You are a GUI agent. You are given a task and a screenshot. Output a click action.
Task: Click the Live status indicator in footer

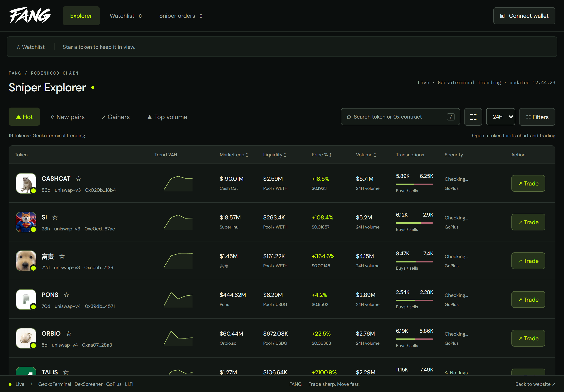(16, 384)
